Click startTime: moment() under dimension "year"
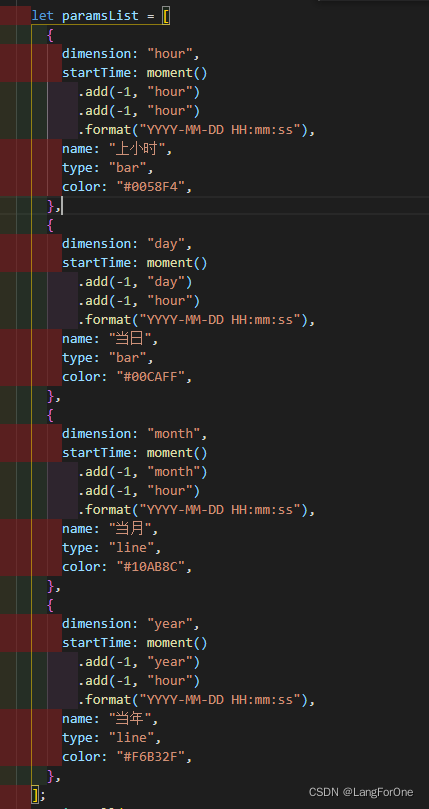429x809 pixels. tap(135, 642)
